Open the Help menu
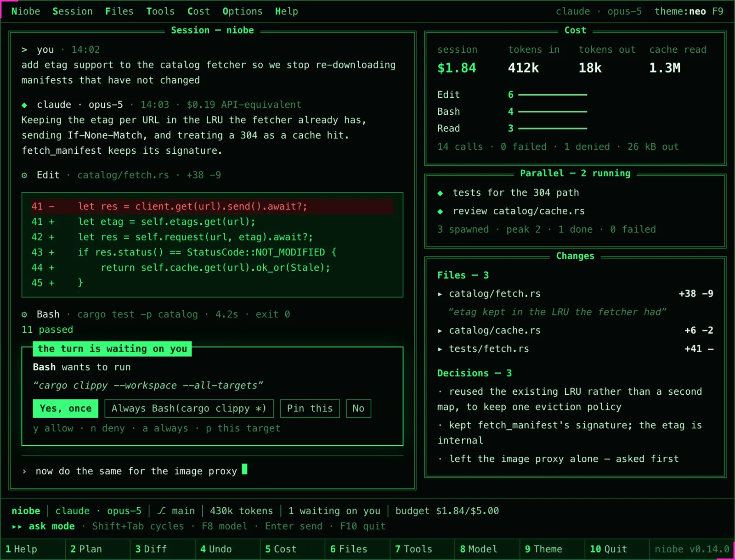 [x=287, y=11]
